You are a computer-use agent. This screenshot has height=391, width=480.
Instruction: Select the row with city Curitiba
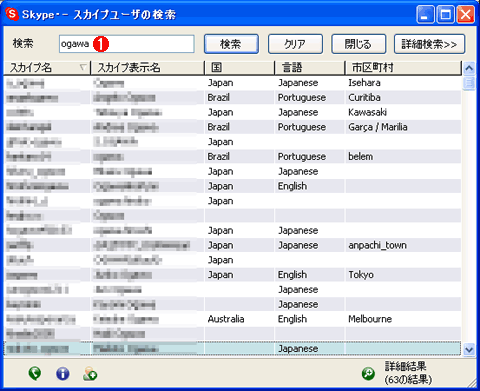pyautogui.click(x=233, y=98)
